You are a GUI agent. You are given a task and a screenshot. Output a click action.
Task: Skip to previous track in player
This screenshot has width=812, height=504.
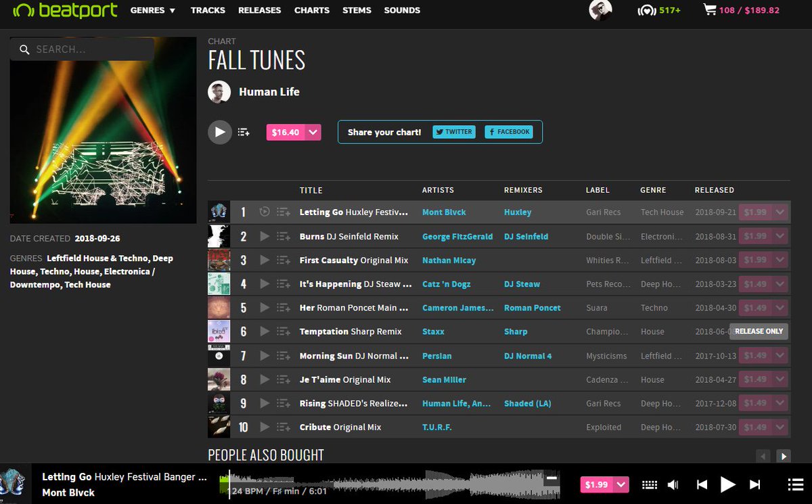pyautogui.click(x=702, y=484)
